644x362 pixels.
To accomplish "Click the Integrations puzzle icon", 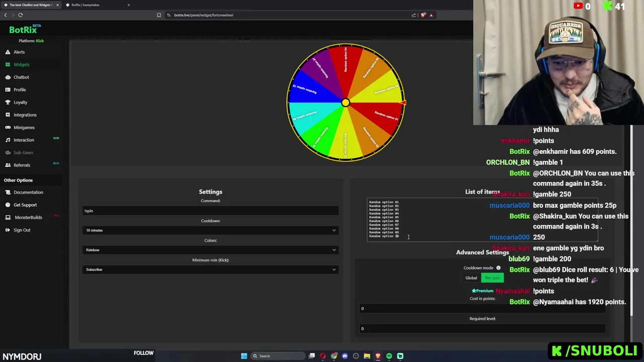I will pos(8,115).
